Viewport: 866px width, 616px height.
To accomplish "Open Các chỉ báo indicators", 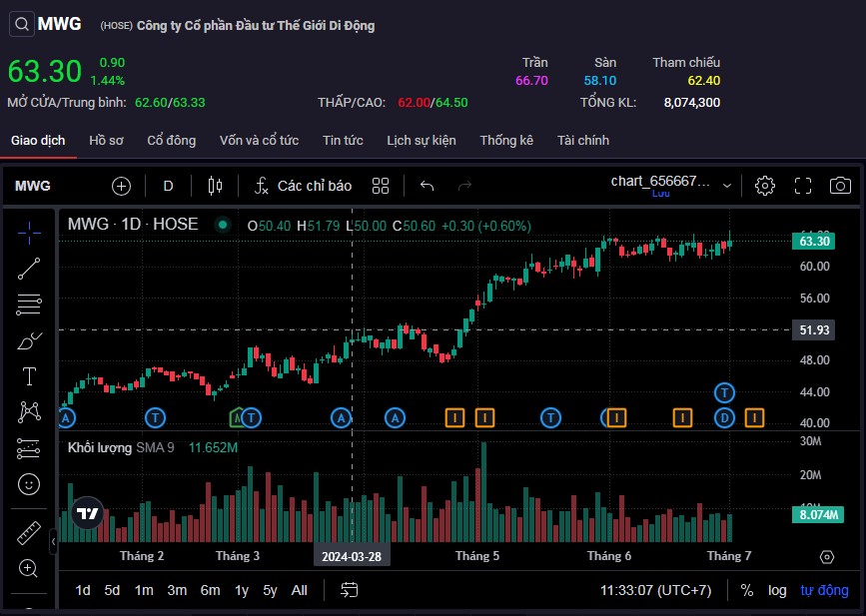I will (303, 186).
